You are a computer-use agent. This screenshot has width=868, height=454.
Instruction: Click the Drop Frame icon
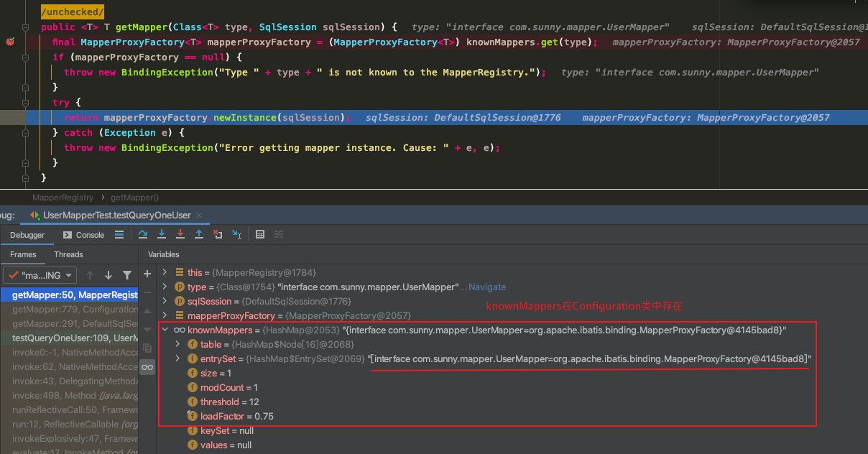[218, 234]
